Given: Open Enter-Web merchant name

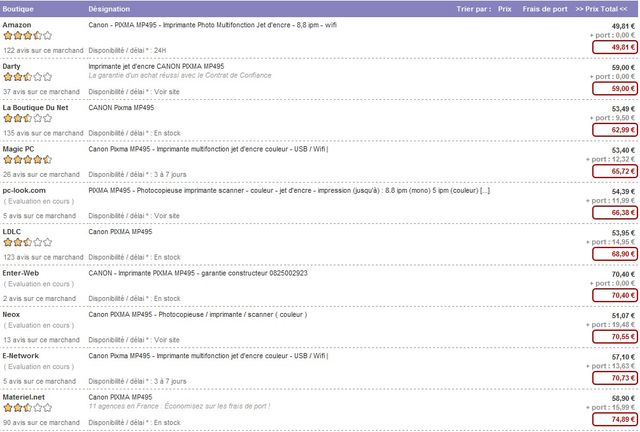Looking at the screenshot, I should tap(21, 273).
